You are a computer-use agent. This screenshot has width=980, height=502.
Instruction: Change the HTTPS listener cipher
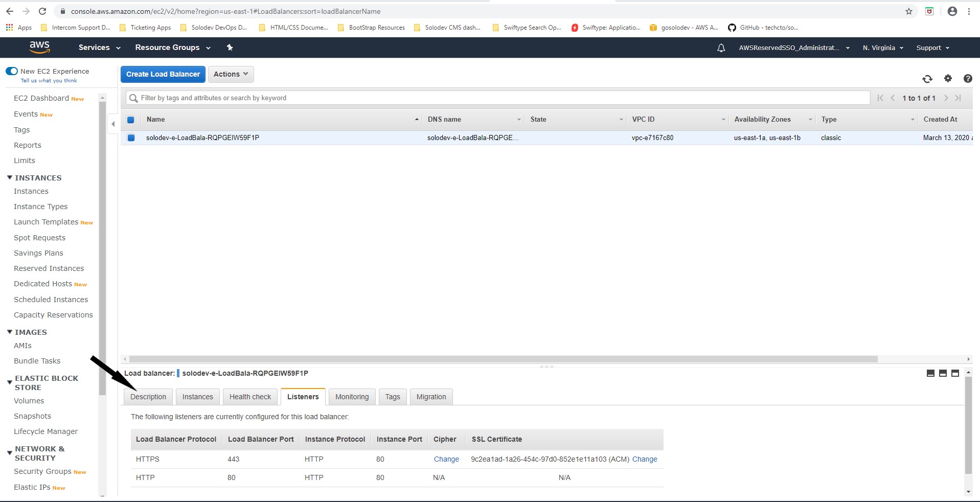[x=446, y=459]
